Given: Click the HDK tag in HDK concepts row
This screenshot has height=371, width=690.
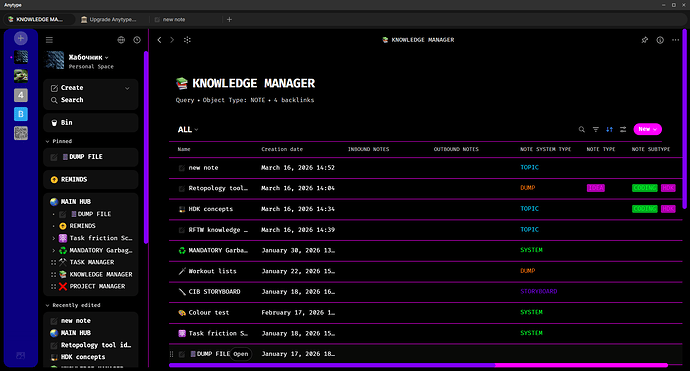Looking at the screenshot, I should [668, 209].
